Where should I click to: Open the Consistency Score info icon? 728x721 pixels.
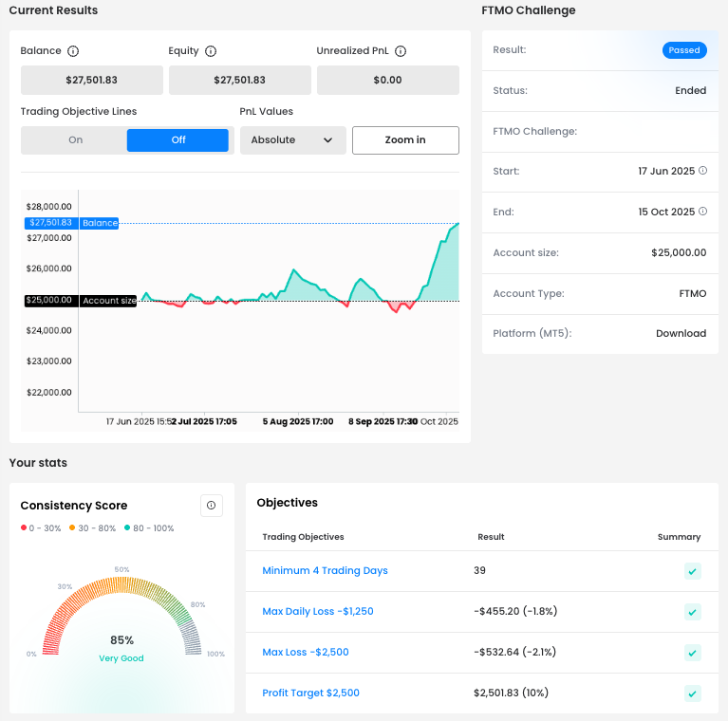click(211, 506)
